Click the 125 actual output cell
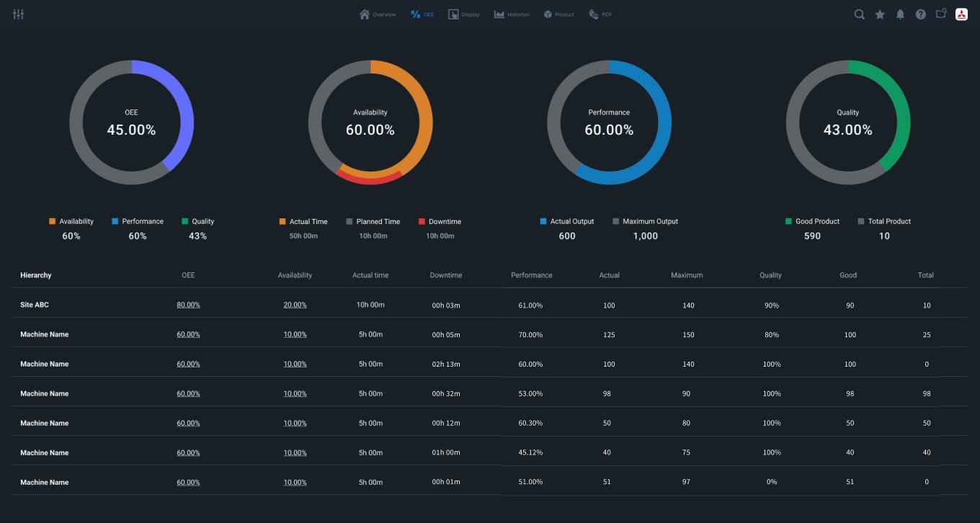 (610, 335)
